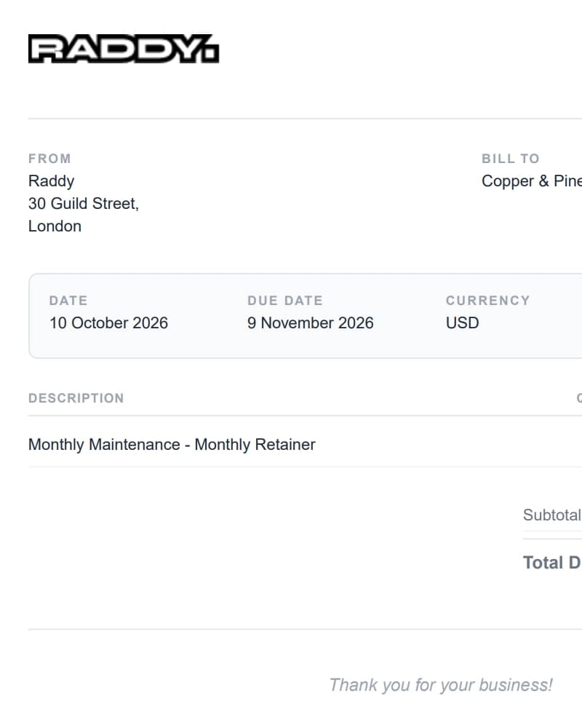Select the CURRENCY label
Screen dimensions: 582x728
point(487,301)
